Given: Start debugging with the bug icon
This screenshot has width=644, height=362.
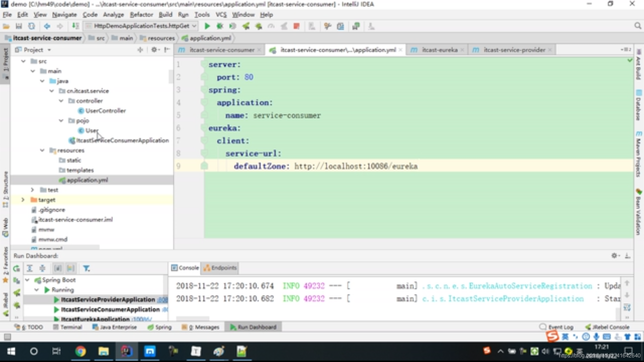Looking at the screenshot, I should (x=220, y=26).
